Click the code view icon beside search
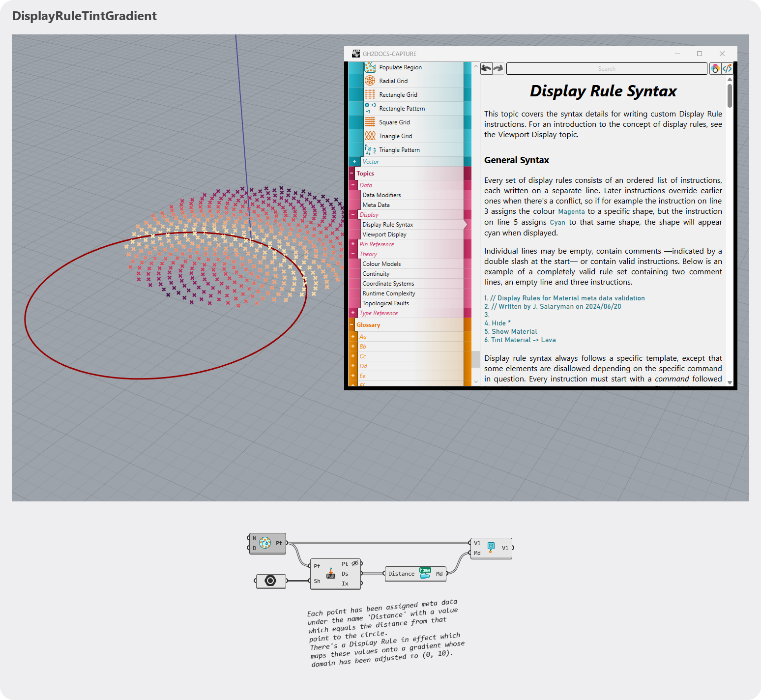 click(727, 68)
